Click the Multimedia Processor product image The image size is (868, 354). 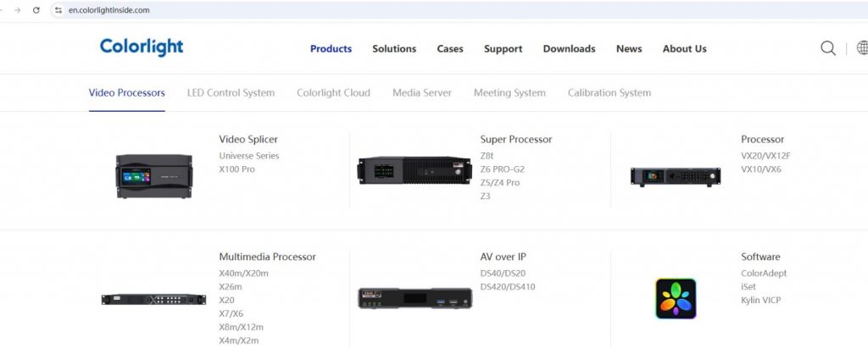153,299
